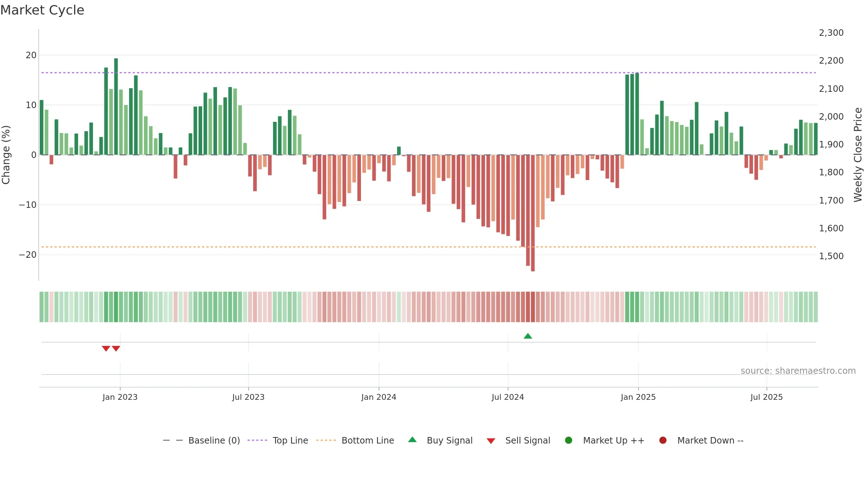Click the Sell Signal red triangle legend icon
Image resolution: width=868 pixels, height=488 pixels.
[x=491, y=441]
